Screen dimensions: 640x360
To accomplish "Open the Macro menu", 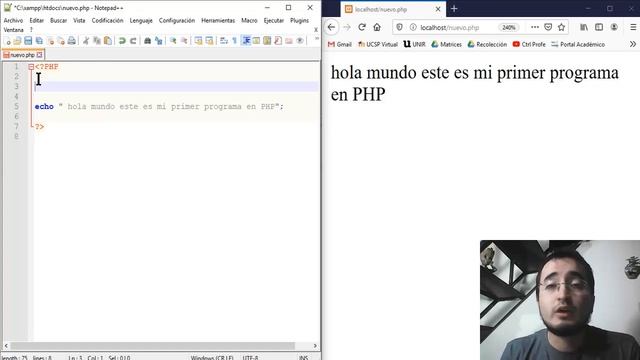I will pyautogui.click(x=249, y=20).
